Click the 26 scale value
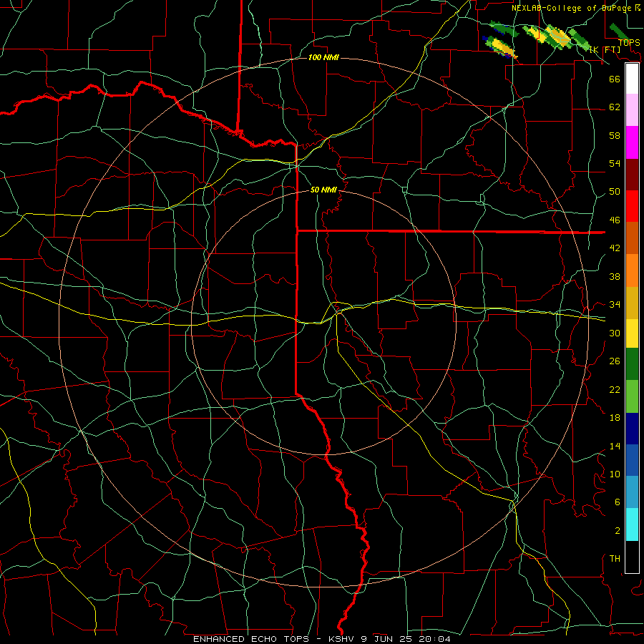Viewport: 644px width, 644px height. [x=615, y=361]
